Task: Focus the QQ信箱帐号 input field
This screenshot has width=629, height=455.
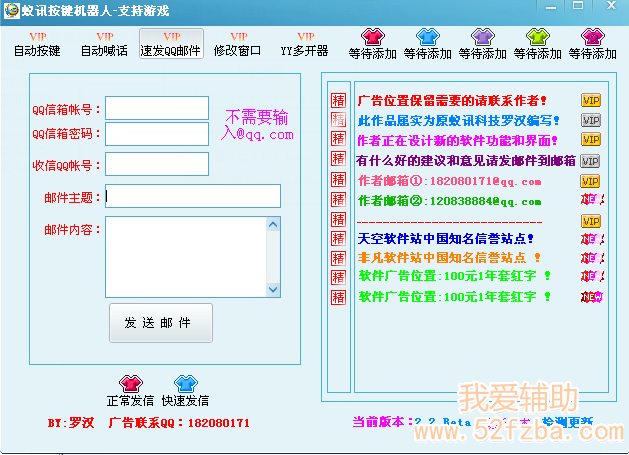Action: coord(157,108)
